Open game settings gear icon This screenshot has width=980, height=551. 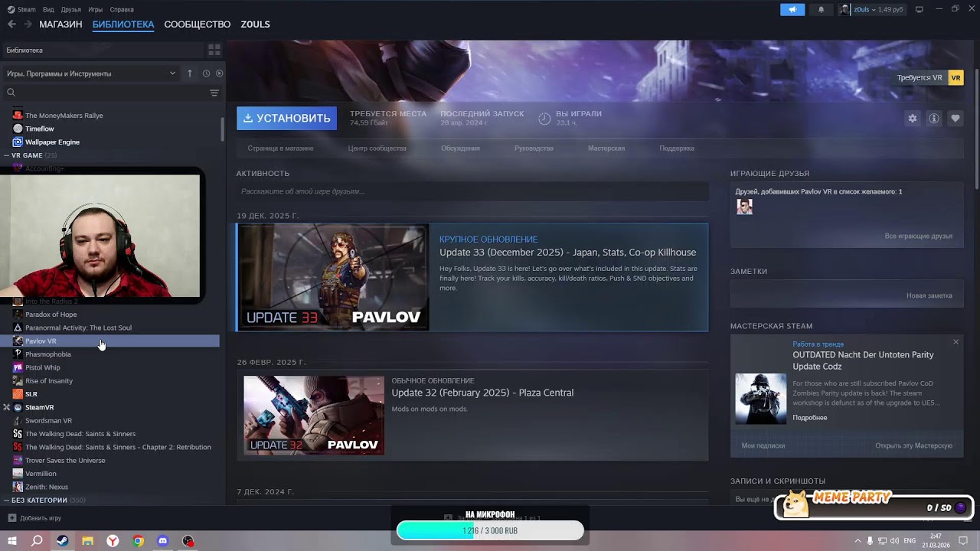(x=912, y=119)
